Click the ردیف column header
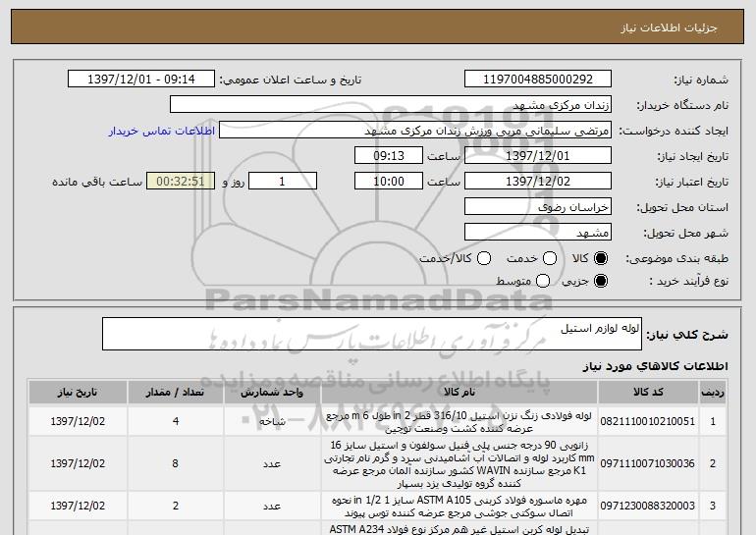This screenshot has height=535, width=756. point(713,392)
